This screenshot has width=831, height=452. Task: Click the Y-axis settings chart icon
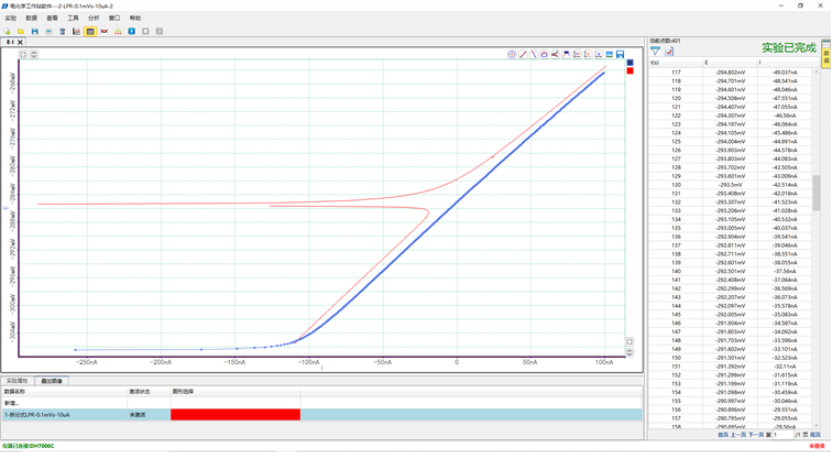tap(587, 54)
